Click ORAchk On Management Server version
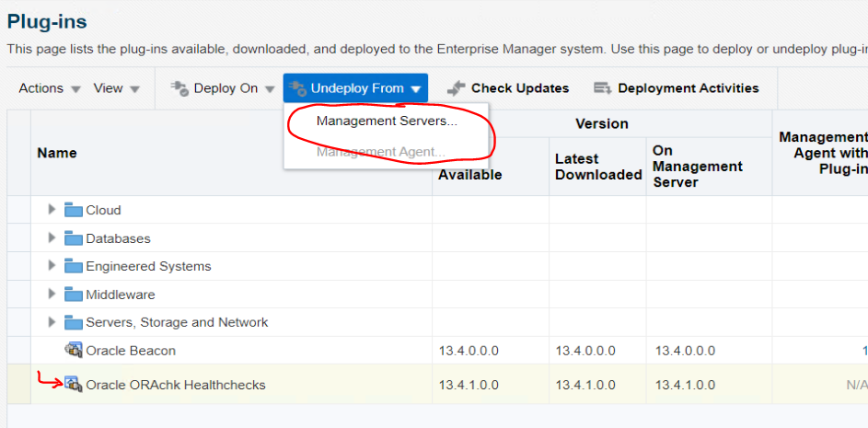This screenshot has height=428, width=868. (x=686, y=385)
